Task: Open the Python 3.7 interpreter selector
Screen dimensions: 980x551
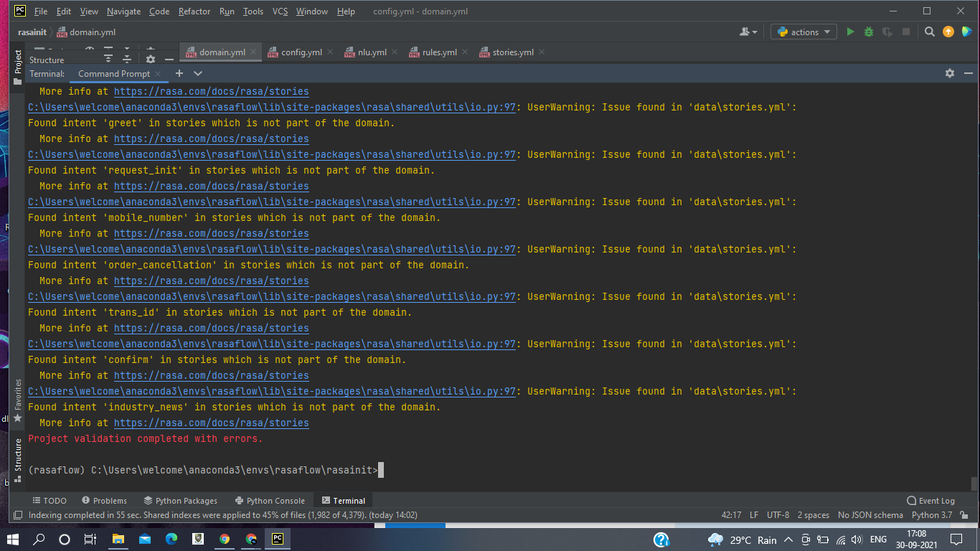Action: pyautogui.click(x=932, y=514)
